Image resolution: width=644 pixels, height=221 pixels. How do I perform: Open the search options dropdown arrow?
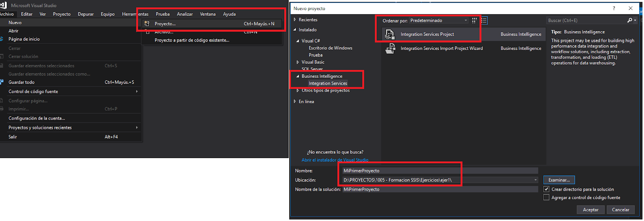pos(635,20)
